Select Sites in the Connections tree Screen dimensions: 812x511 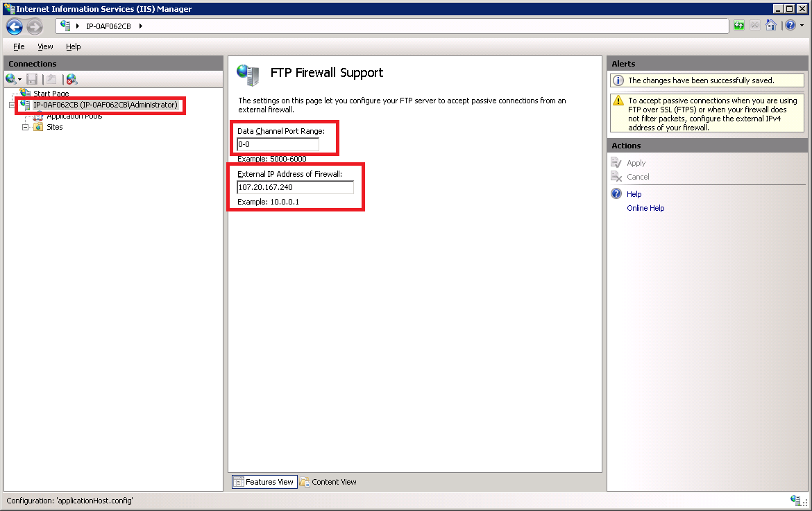[54, 128]
